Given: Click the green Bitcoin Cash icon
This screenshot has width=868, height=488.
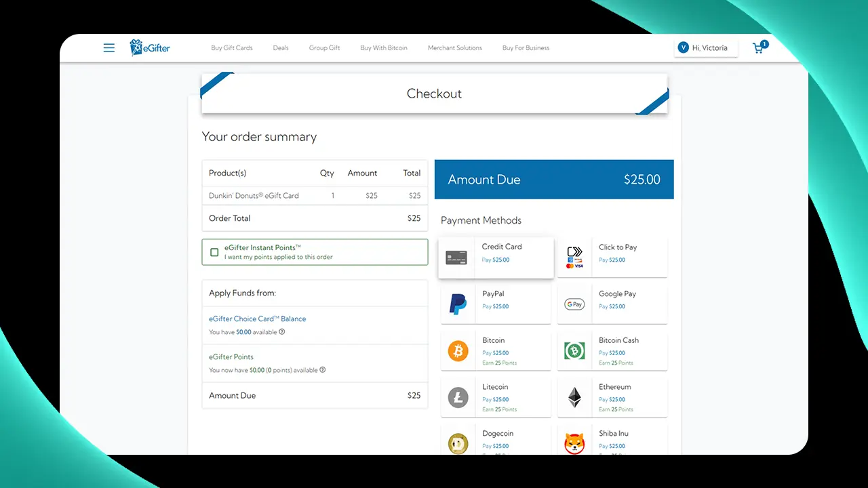Looking at the screenshot, I should (x=574, y=351).
